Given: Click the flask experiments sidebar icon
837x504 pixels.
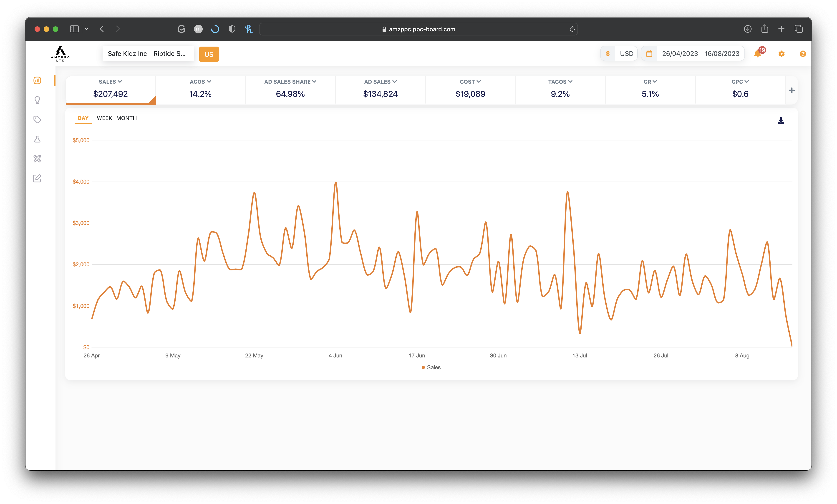Looking at the screenshot, I should (x=37, y=139).
